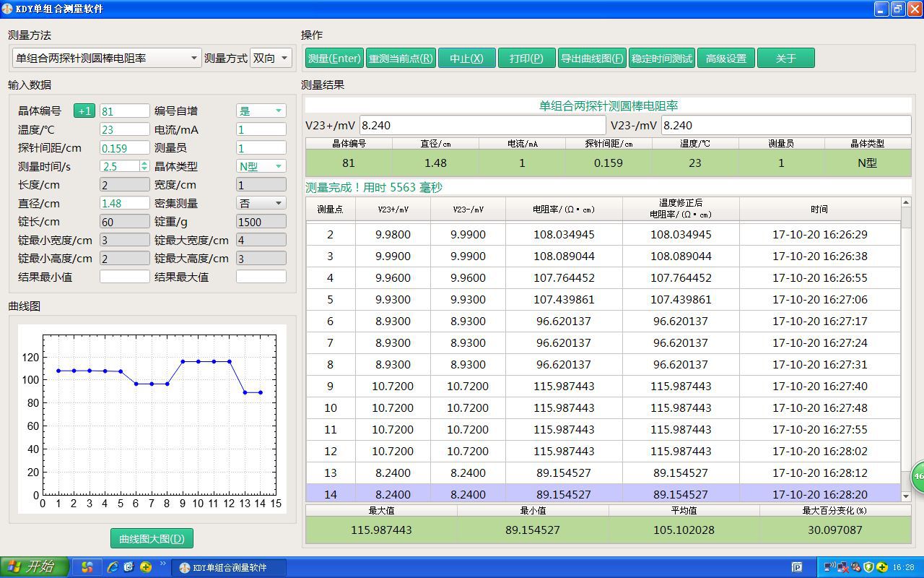Click the green circular badge at right edge
This screenshot has height=578, width=924.
pyautogui.click(x=918, y=476)
